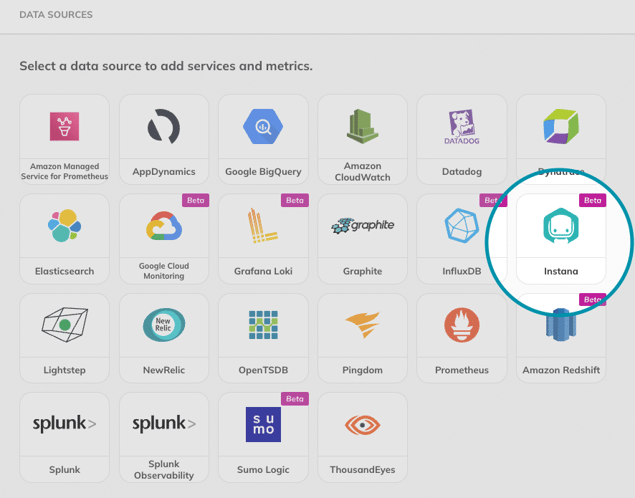Pick the Prometheus torch icon

click(x=462, y=325)
